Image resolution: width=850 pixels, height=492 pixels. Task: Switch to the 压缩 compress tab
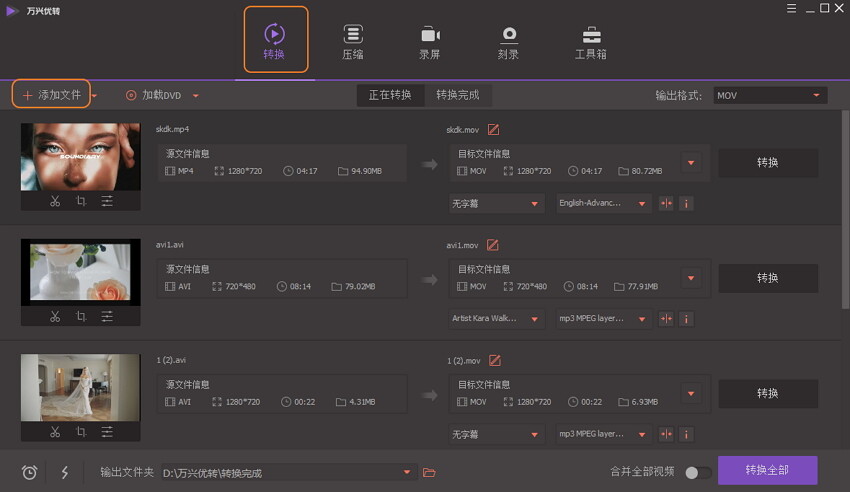pos(353,42)
